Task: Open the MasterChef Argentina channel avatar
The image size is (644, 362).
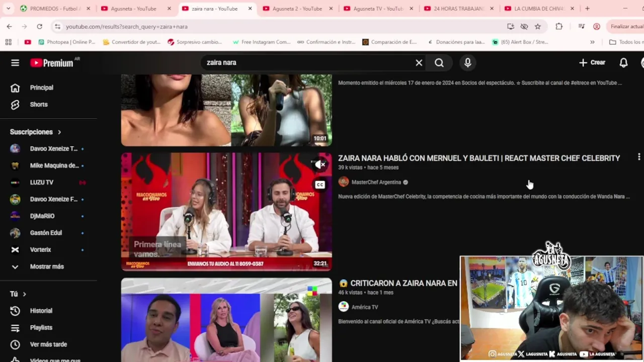Action: (344, 182)
